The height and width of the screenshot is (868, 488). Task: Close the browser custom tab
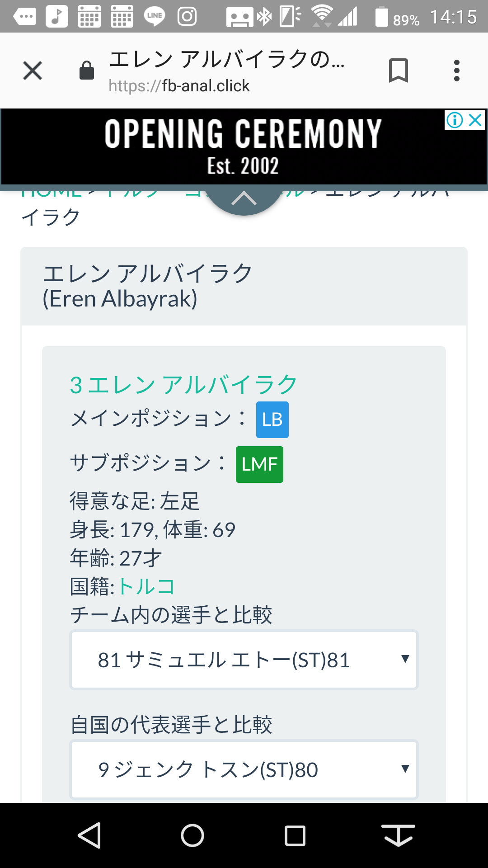coord(33,71)
